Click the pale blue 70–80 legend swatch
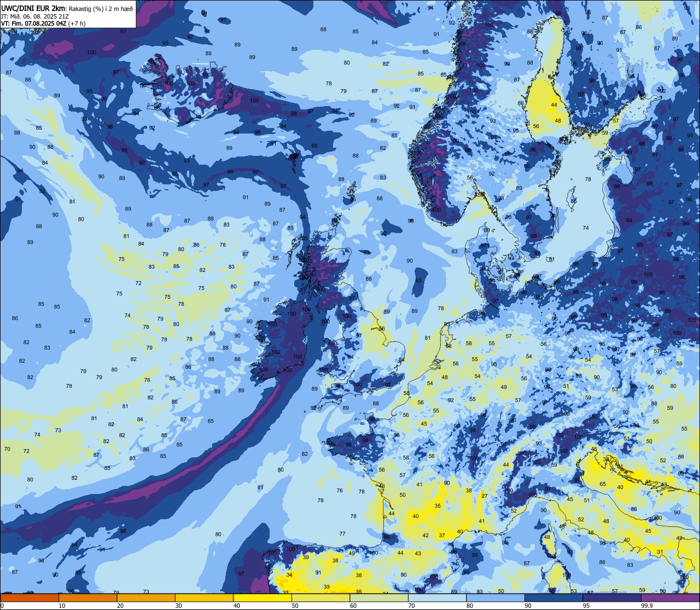The height and width of the screenshot is (610, 700). pos(437,597)
